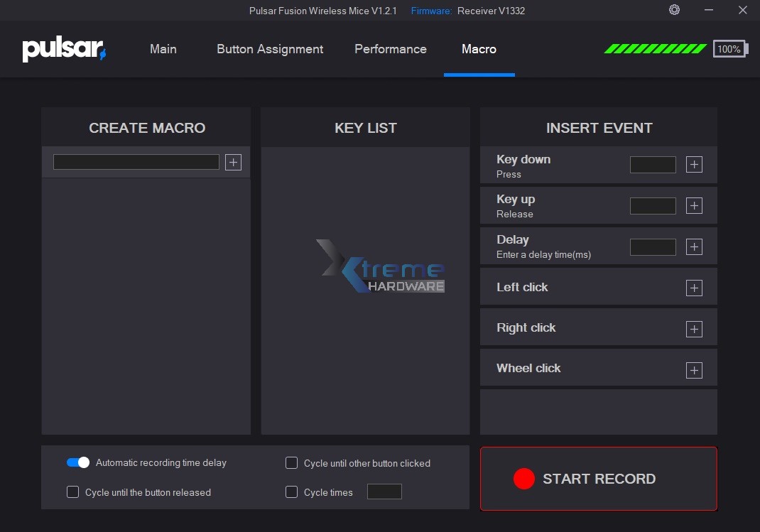This screenshot has height=532, width=760.
Task: Insert Left click event plus icon
Action: (694, 288)
